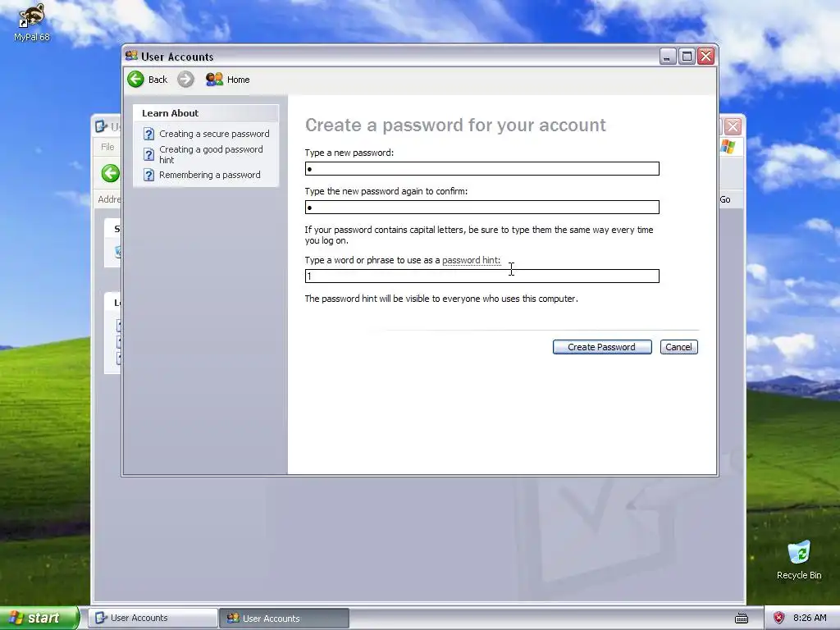Screen dimensions: 840x630
Task: Cancel the password creation
Action: pyautogui.click(x=678, y=347)
